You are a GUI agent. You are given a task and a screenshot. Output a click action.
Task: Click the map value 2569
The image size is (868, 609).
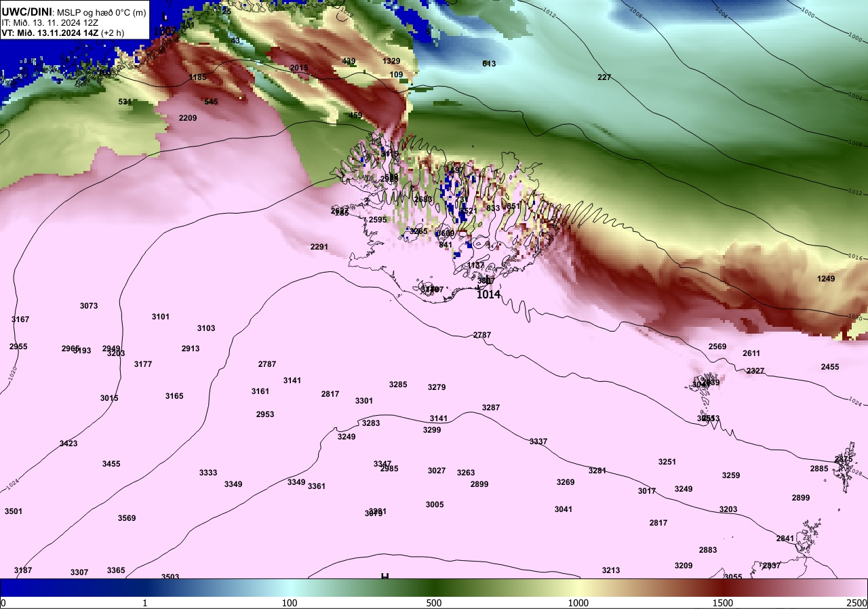click(717, 347)
